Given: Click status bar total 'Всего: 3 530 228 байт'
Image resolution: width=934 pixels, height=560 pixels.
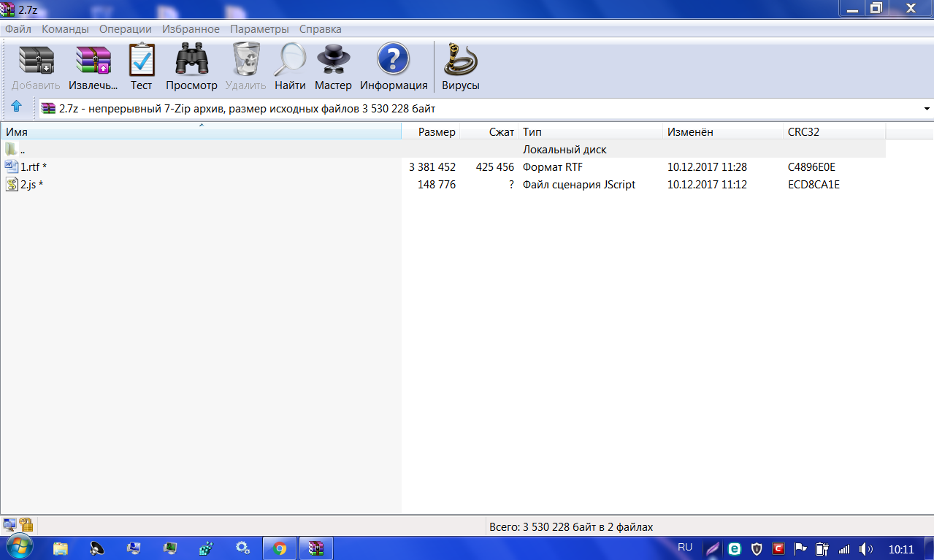Looking at the screenshot, I should [570, 526].
